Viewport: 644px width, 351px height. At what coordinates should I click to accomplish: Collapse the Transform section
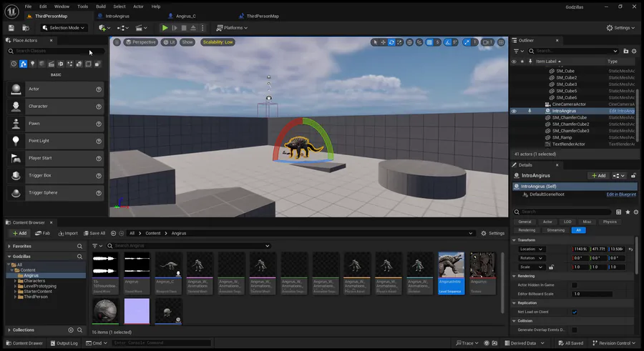tap(514, 240)
